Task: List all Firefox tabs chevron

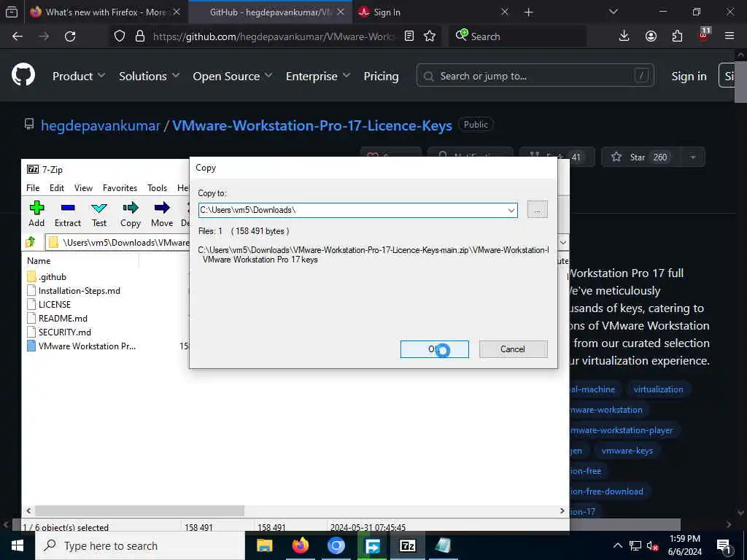Action: tap(613, 12)
